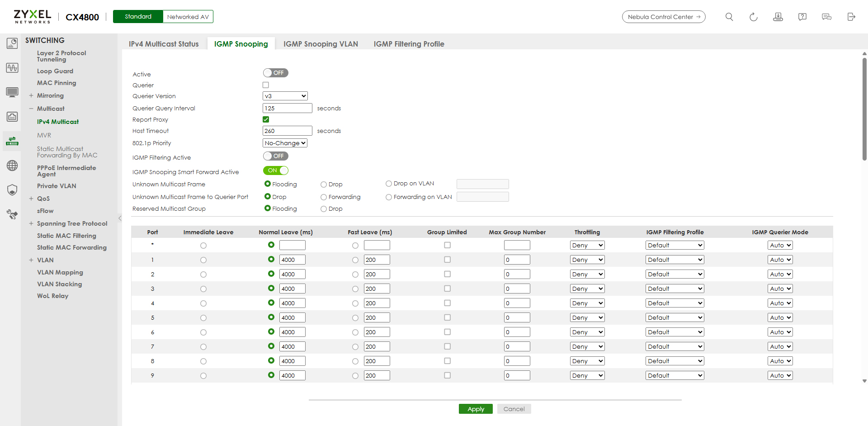868x426 pixels.
Task: Click the refresh icon in top bar
Action: pyautogui.click(x=753, y=17)
